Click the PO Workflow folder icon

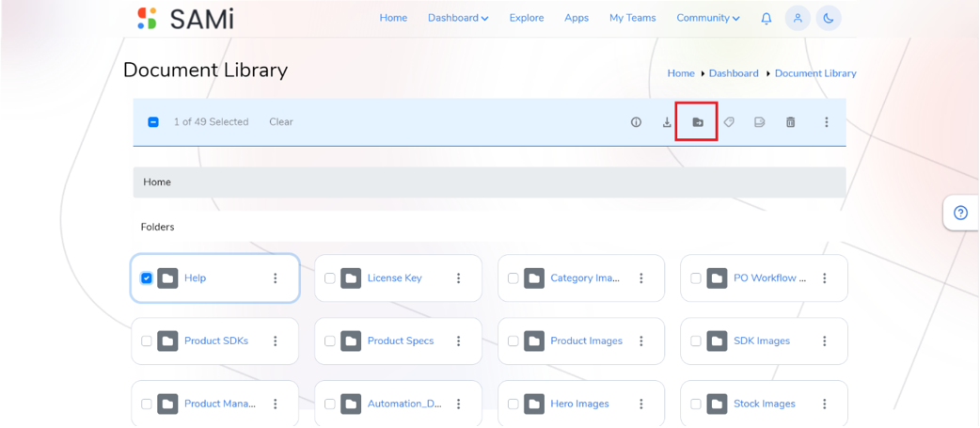tap(717, 278)
